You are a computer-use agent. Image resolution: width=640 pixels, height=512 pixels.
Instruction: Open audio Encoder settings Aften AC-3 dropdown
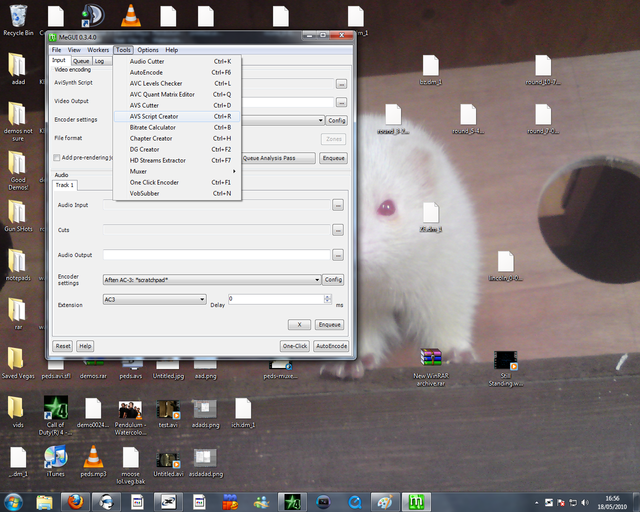point(212,280)
